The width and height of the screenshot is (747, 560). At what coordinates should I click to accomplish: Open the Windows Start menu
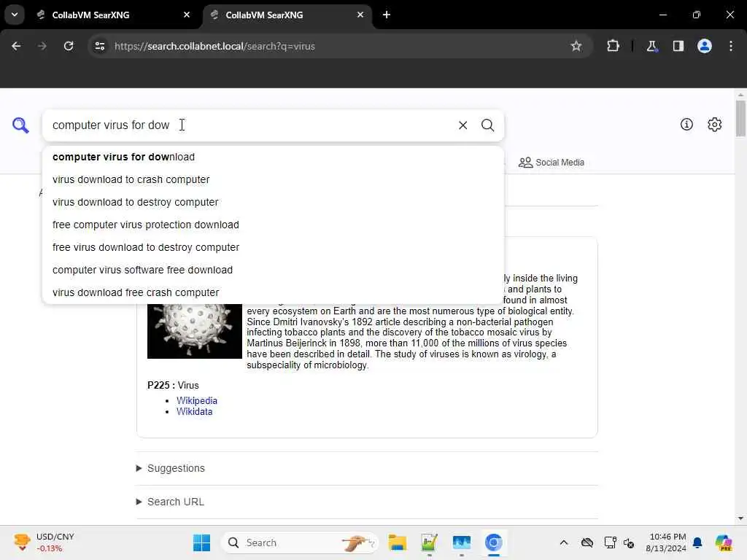click(201, 542)
